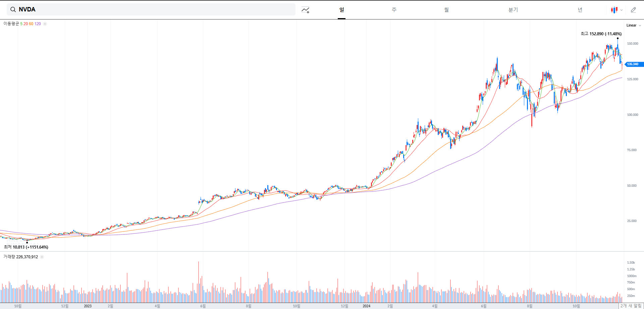Open the add indicator chart icon
The image size is (644, 309).
point(305,10)
